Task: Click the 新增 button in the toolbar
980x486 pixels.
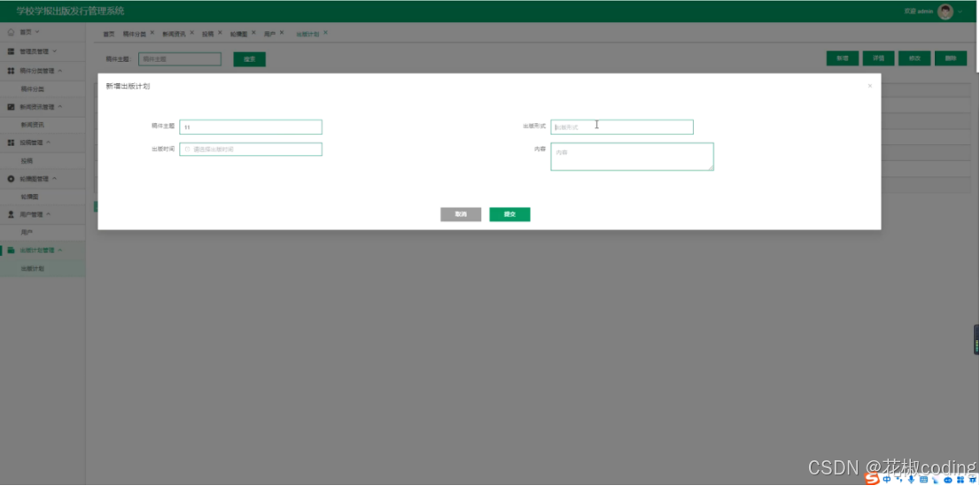Action: pyautogui.click(x=842, y=58)
